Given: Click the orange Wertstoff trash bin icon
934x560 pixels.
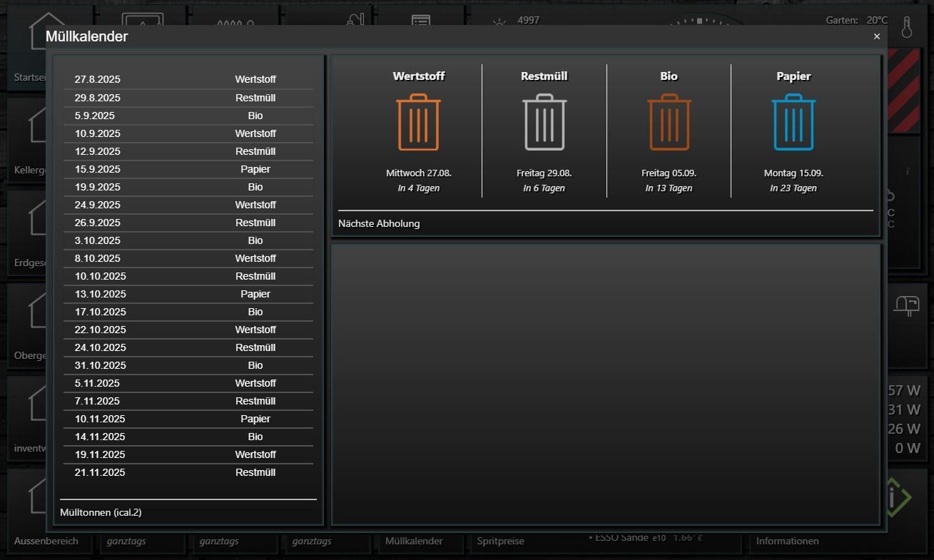Looking at the screenshot, I should (418, 122).
